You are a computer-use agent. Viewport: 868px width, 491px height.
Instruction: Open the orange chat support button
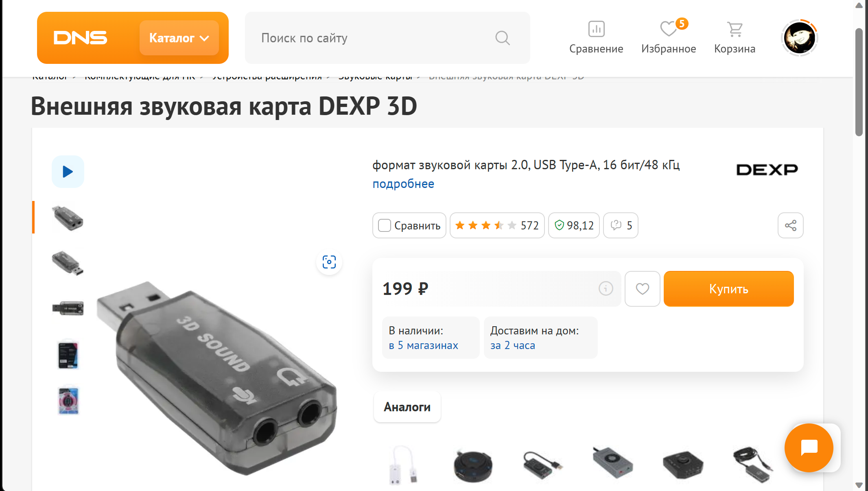point(809,448)
